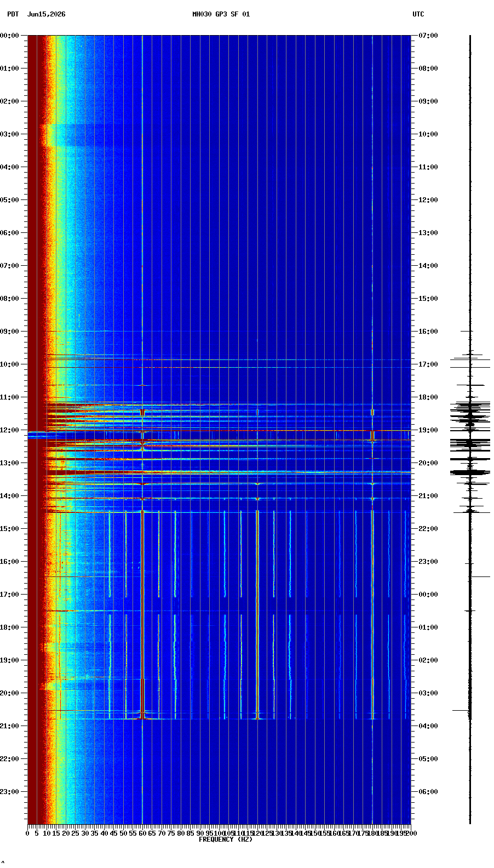This screenshot has width=494, height=868.
Task: Click the 08:00 label on UTC axis
Action: click(428, 68)
